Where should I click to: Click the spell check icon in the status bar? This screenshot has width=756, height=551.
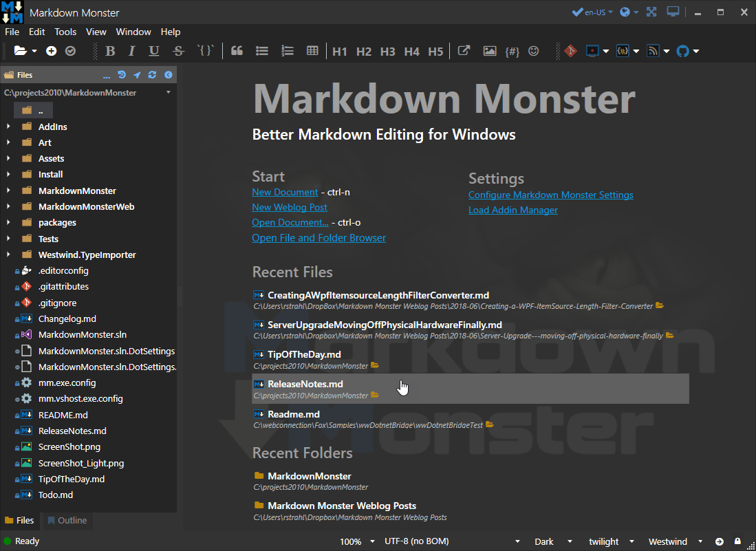tap(720, 541)
